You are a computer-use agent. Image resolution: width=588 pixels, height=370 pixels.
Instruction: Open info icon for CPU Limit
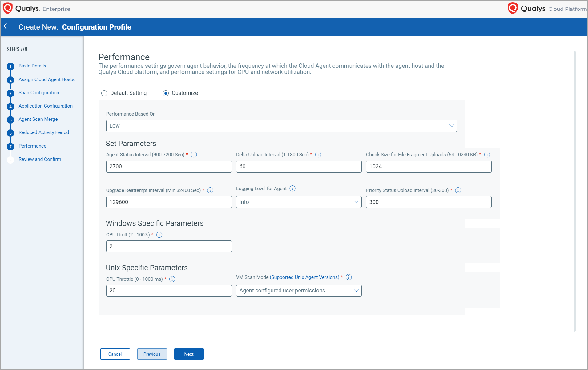click(159, 235)
